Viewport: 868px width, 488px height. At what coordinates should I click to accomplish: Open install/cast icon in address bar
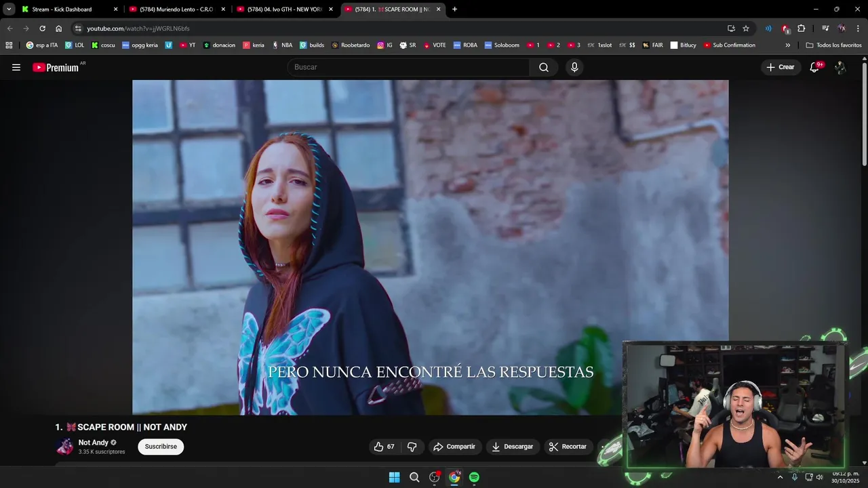[x=731, y=28]
